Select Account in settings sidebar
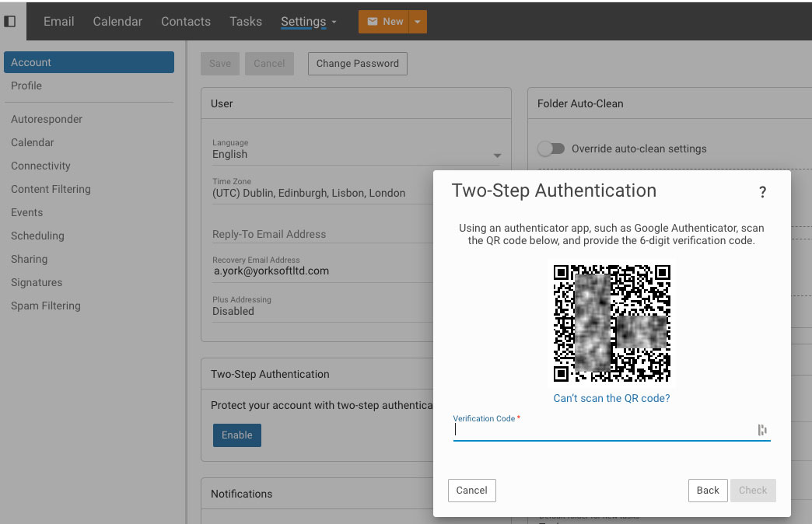812x524 pixels. click(89, 62)
